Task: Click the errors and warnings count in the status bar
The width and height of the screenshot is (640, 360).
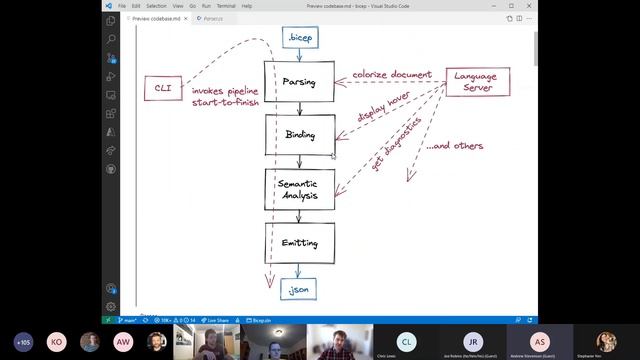Action: [175, 320]
